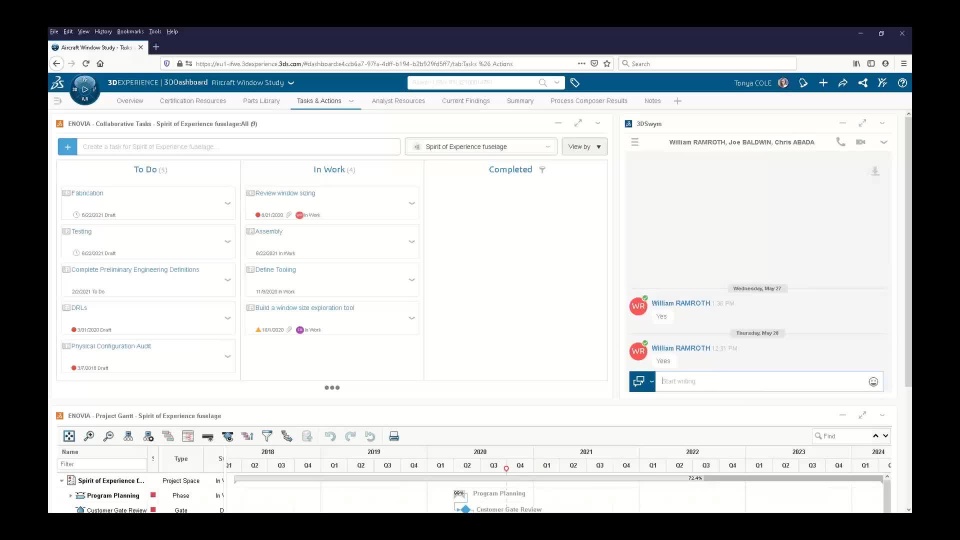Click the Customer Gate Review milestone diamond
The width and height of the screenshot is (960, 540).
click(465, 509)
